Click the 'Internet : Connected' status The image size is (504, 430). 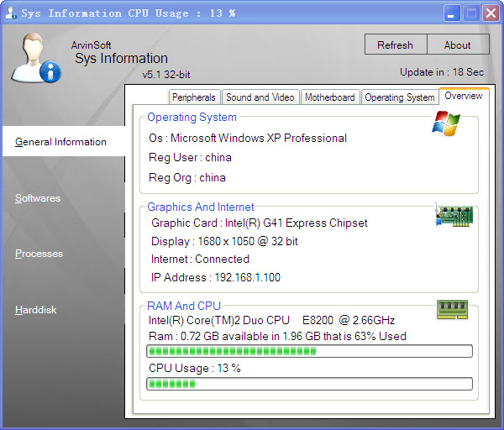[200, 259]
